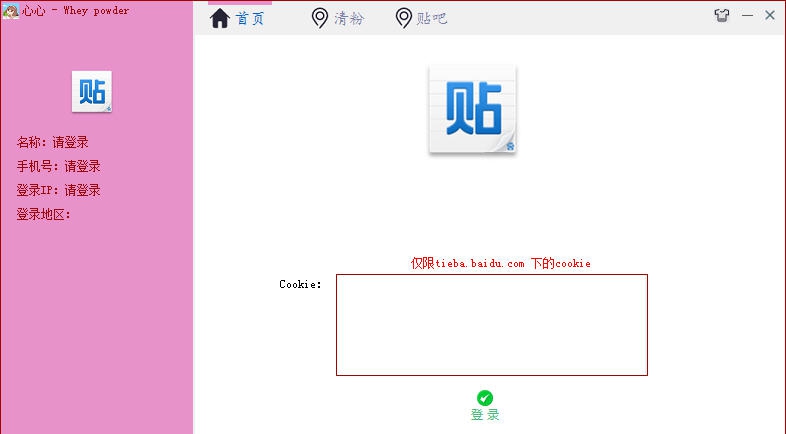Click the location pin icon beside 清粉
786x434 pixels.
(319, 19)
